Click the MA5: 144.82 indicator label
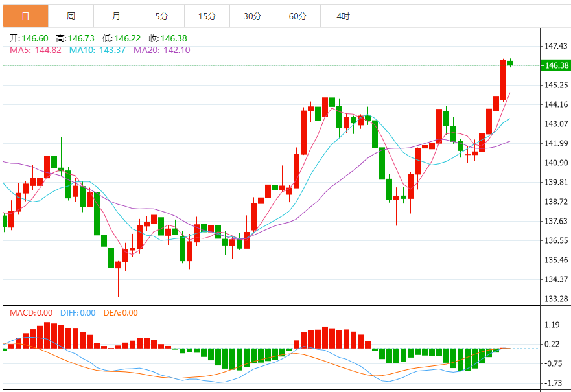 point(36,51)
